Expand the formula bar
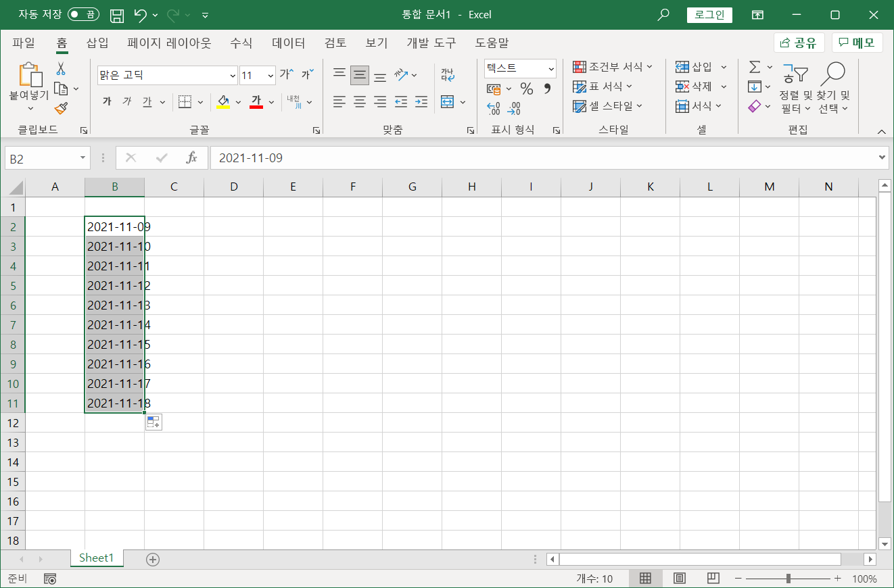Viewport: 894px width, 588px height. (x=882, y=157)
